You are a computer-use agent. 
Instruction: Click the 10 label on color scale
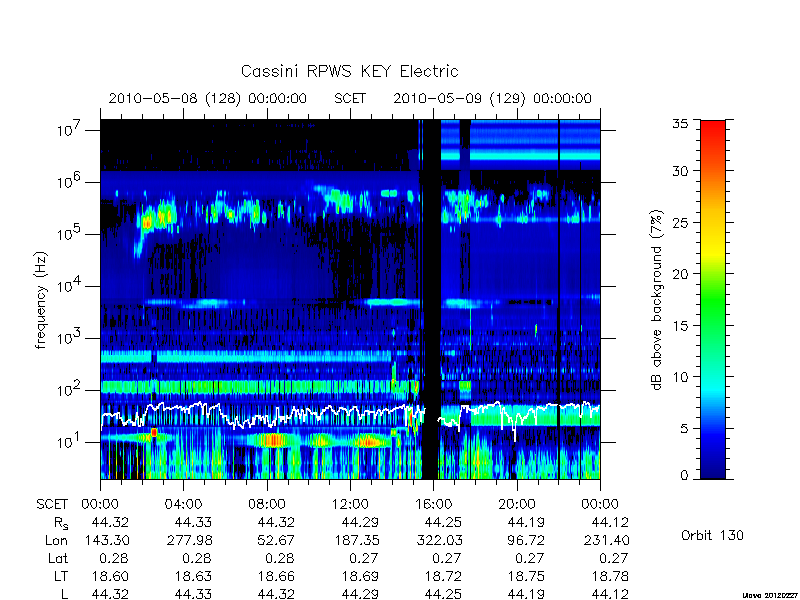pos(681,377)
